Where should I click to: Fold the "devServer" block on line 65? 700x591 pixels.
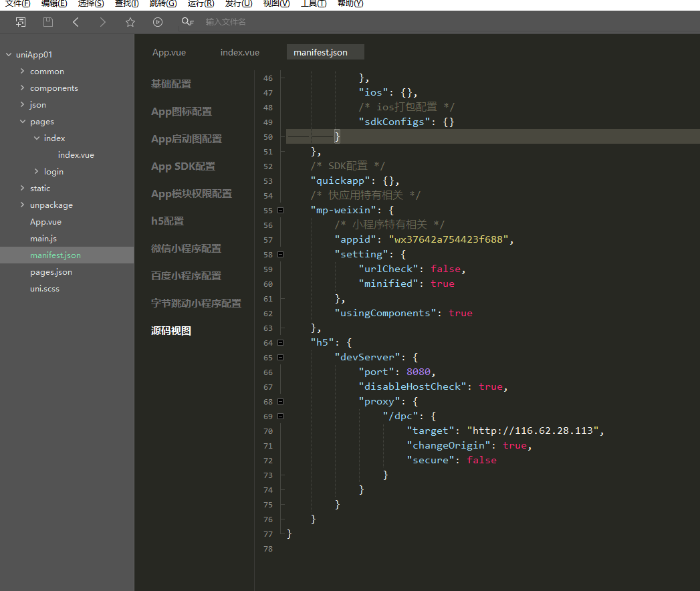coord(280,357)
